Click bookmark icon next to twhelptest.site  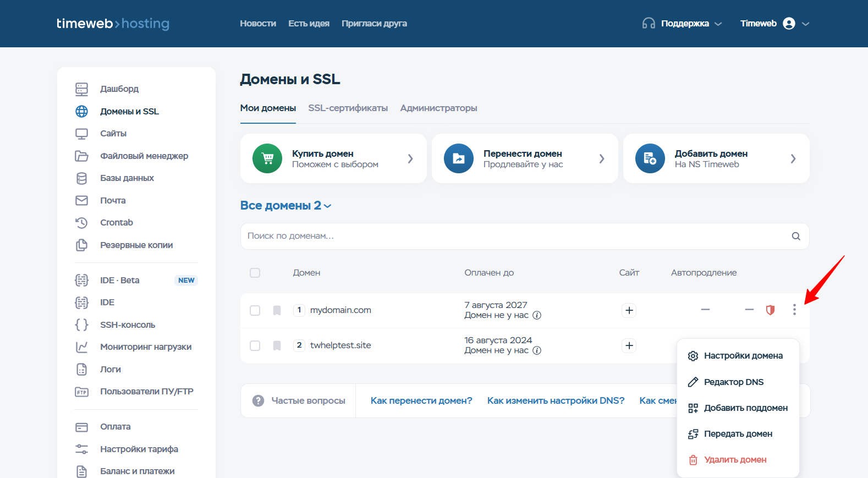[x=277, y=345]
